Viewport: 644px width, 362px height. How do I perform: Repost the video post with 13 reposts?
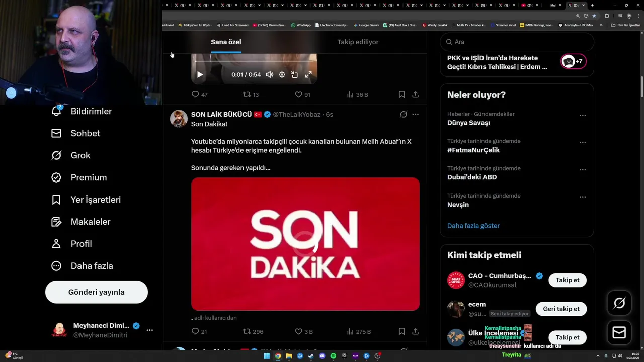click(247, 94)
